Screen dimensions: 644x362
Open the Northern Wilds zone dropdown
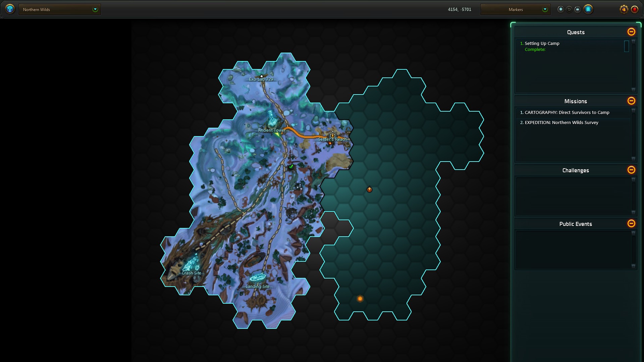pyautogui.click(x=60, y=9)
